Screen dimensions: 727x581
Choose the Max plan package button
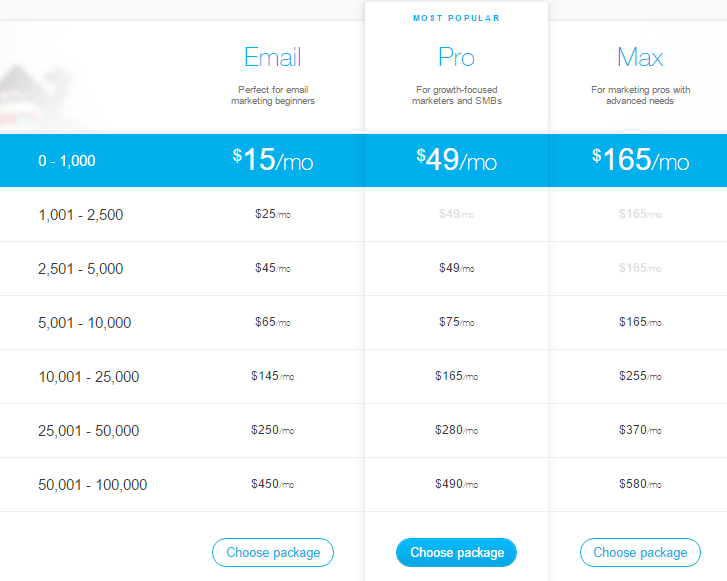coord(640,552)
